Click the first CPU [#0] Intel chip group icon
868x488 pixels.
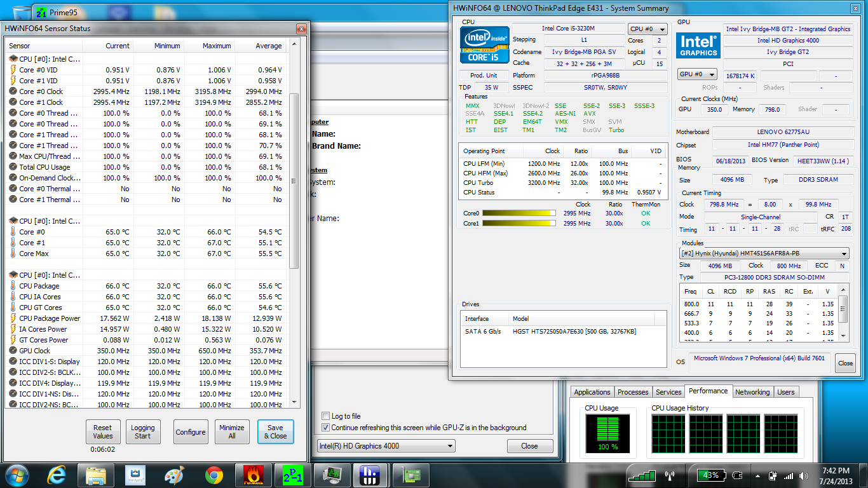click(x=13, y=59)
